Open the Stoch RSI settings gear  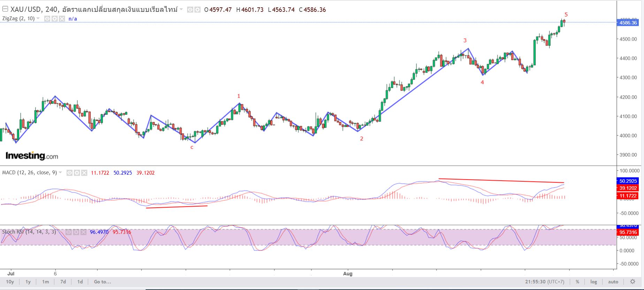[76, 232]
